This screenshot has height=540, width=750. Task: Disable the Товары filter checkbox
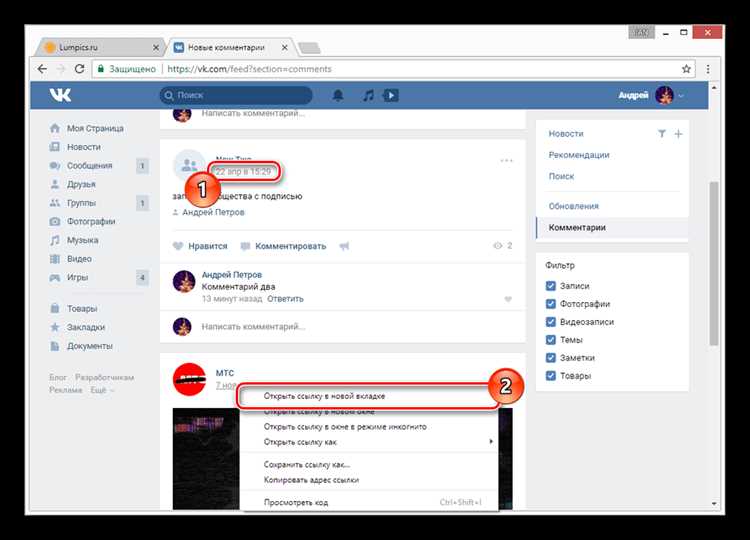pyautogui.click(x=551, y=375)
